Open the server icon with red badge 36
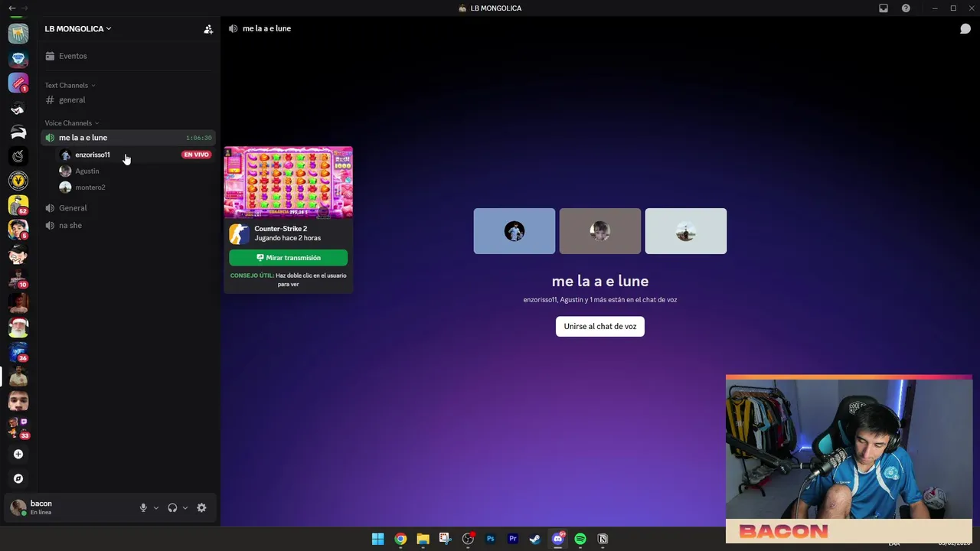 [18, 352]
